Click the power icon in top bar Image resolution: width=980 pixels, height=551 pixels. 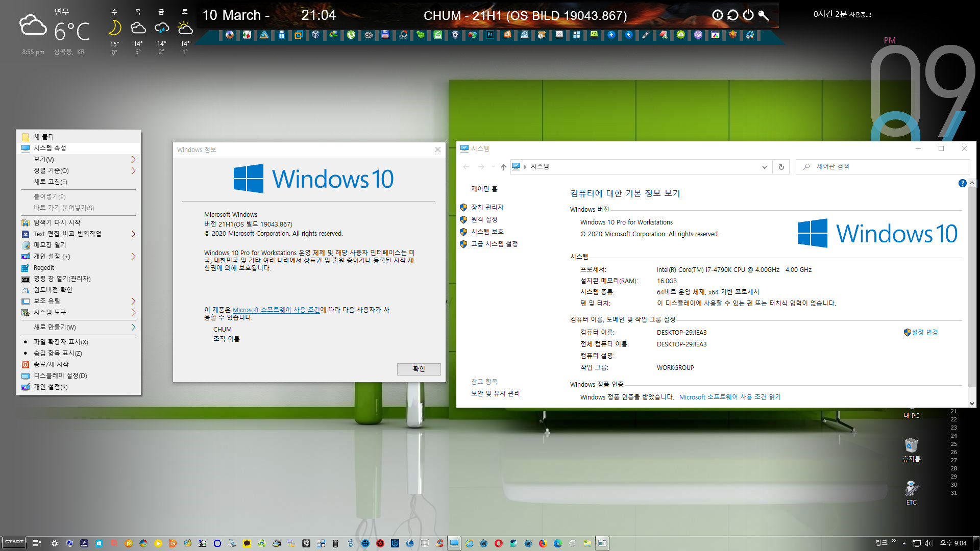748,15
